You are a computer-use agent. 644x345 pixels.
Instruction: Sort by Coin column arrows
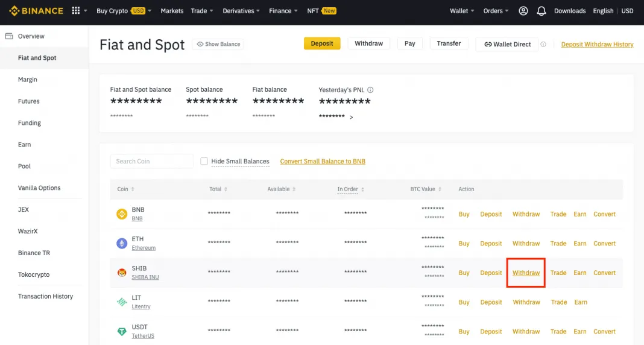click(x=133, y=189)
